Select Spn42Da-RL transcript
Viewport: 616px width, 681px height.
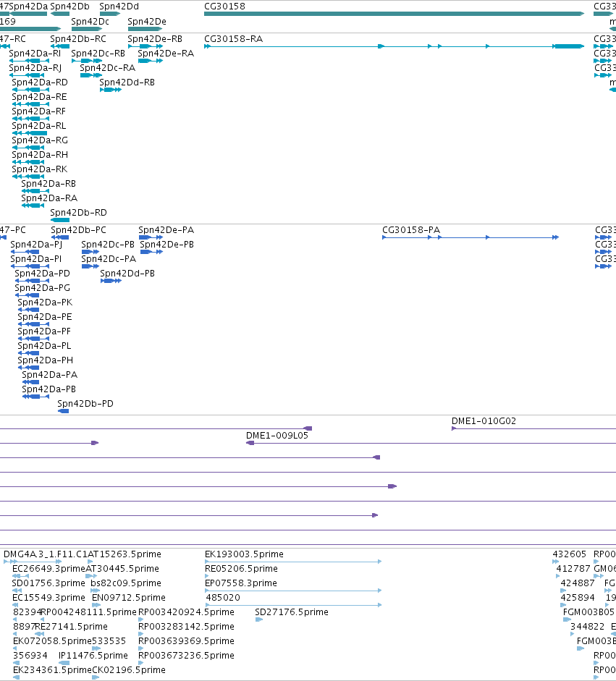pos(38,125)
